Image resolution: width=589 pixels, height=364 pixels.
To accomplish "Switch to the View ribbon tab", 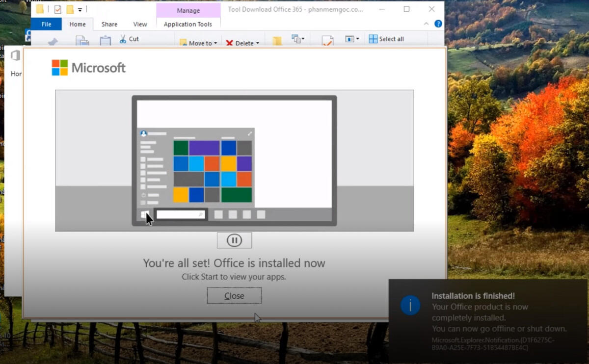I will (x=140, y=24).
